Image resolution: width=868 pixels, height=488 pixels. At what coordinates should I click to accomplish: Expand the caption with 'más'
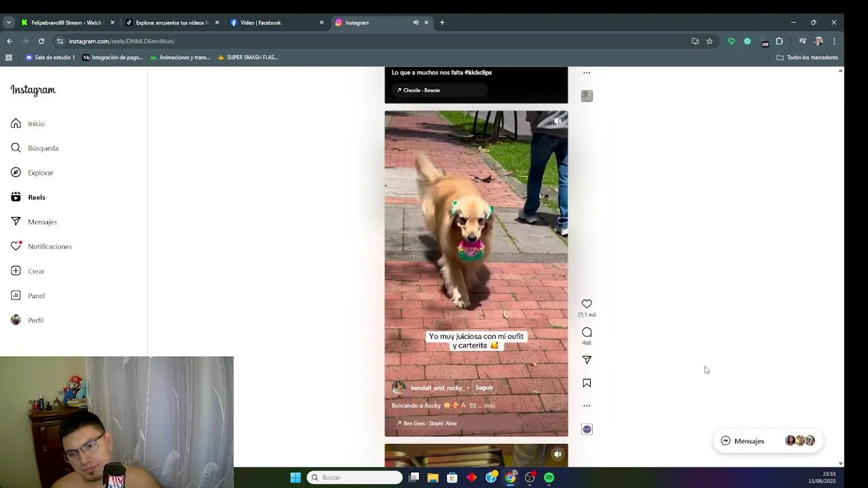(x=490, y=405)
